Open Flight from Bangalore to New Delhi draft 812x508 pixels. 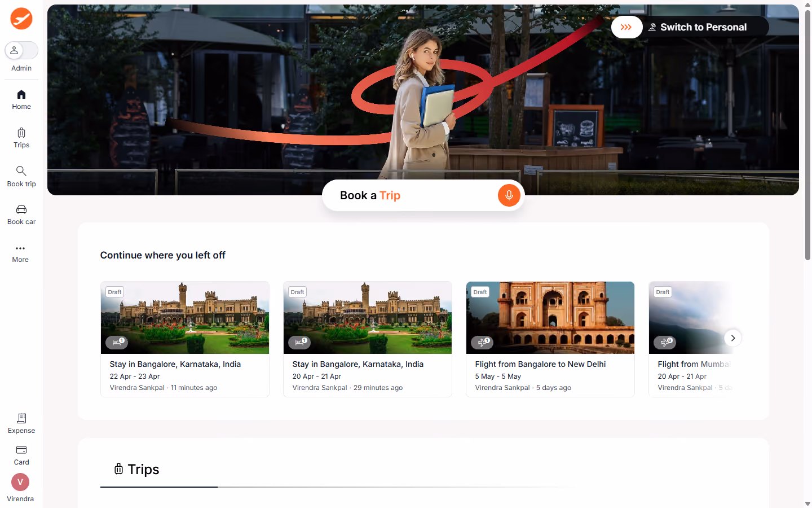[x=550, y=339]
